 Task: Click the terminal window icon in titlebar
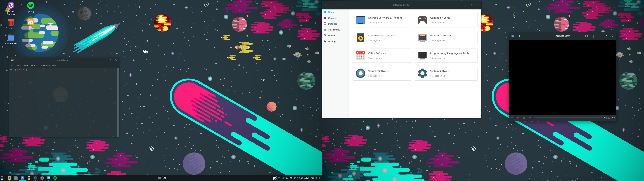click(x=12, y=60)
